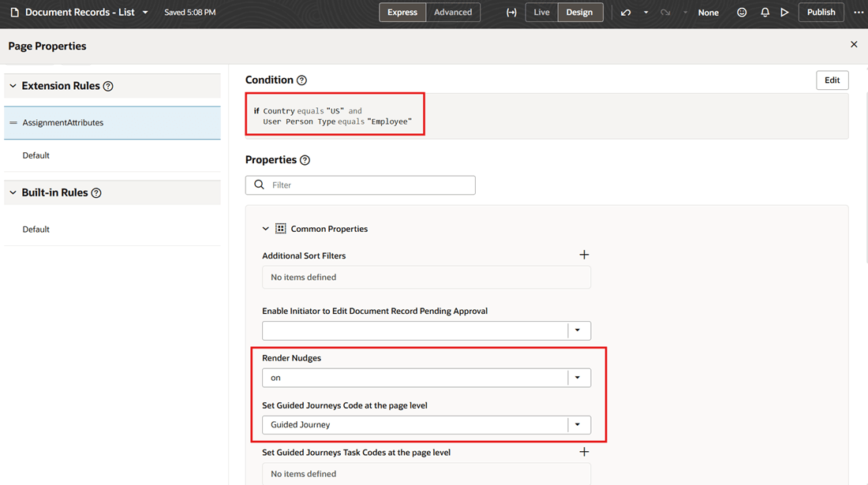Click the Redo arrow icon
The image size is (868, 485).
pos(665,12)
